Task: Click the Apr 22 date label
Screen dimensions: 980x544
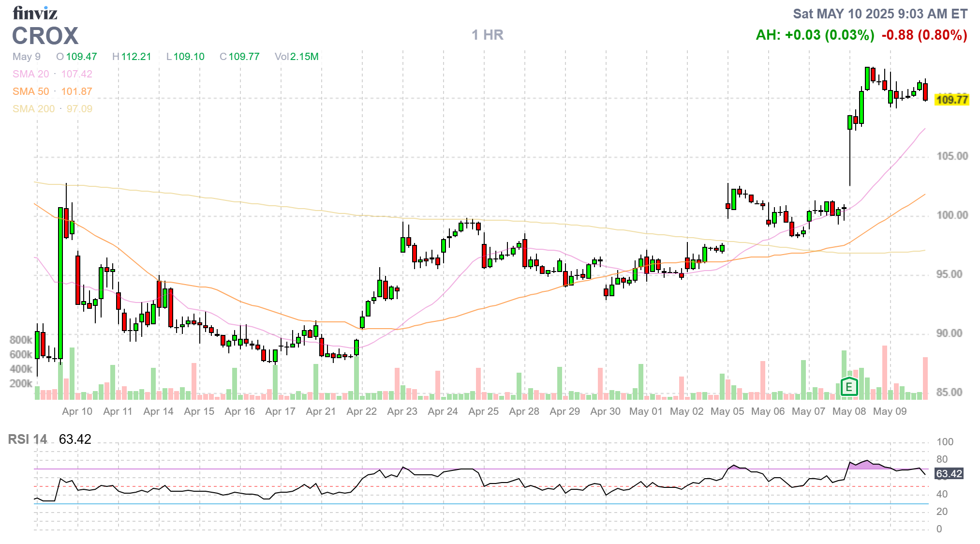Action: 361,411
